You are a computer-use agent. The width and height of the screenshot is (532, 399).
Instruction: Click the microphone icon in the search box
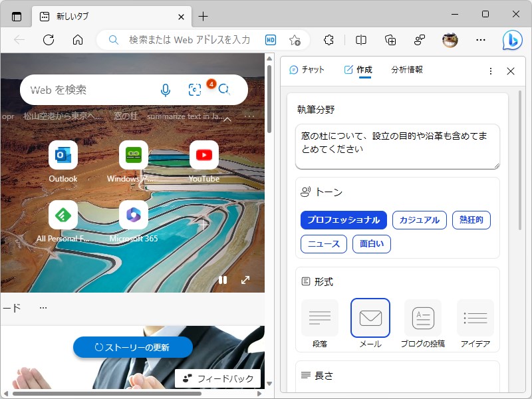pos(165,89)
